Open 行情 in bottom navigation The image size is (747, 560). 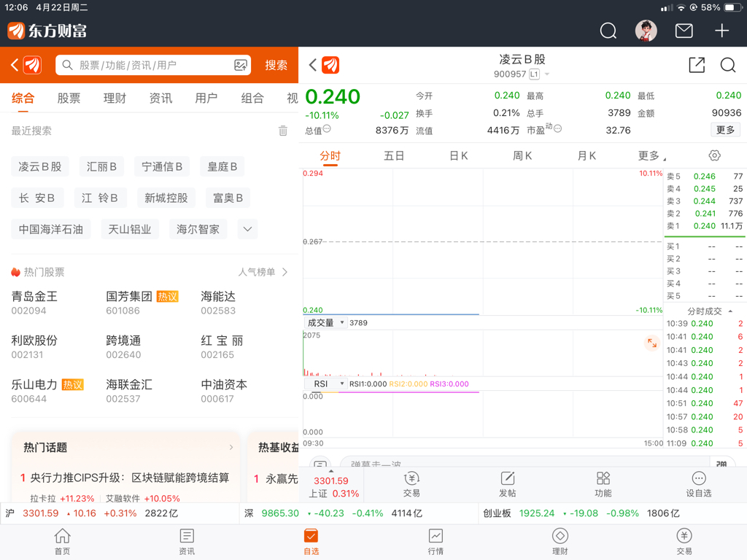click(436, 542)
